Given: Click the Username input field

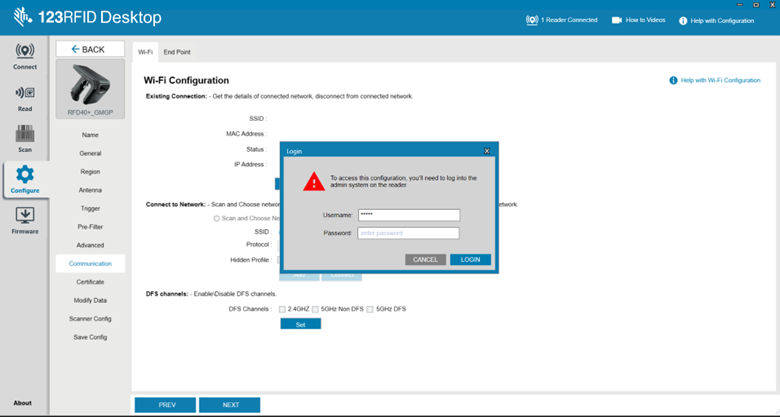Looking at the screenshot, I should (409, 215).
